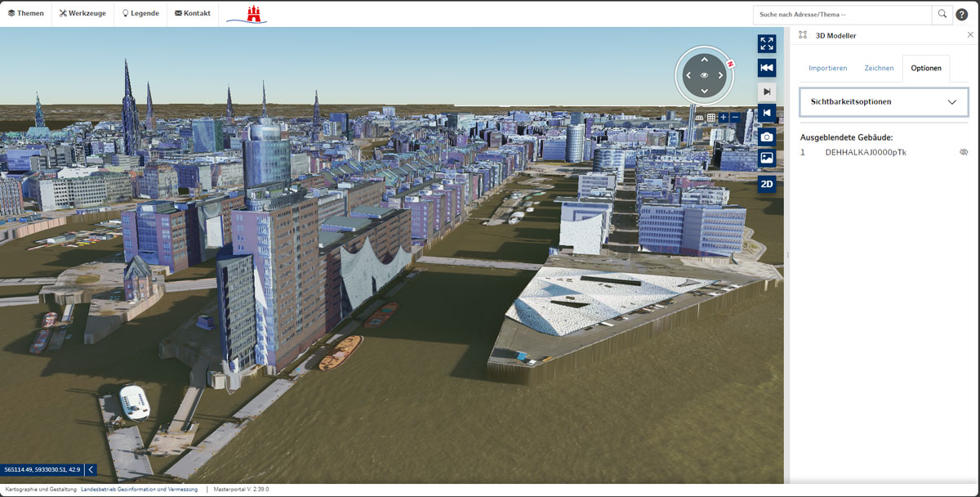Step backward to previous map view
The width and height of the screenshot is (980, 497).
tap(766, 113)
